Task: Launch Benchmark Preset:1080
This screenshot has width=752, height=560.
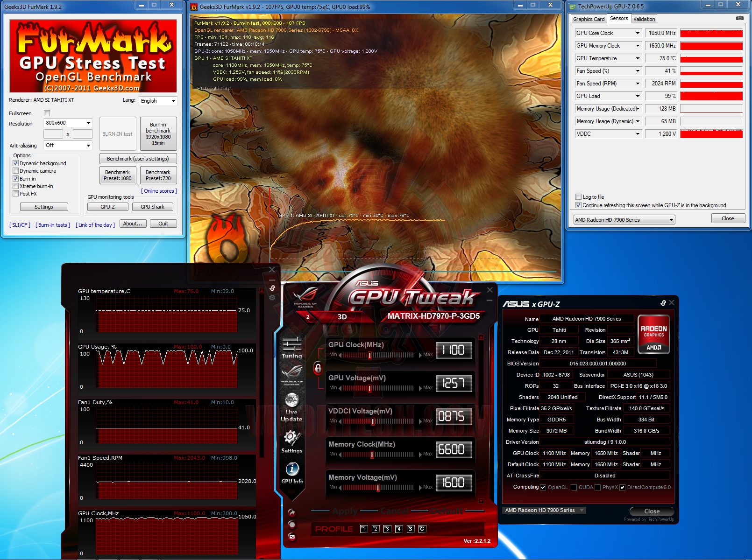Action: point(118,175)
